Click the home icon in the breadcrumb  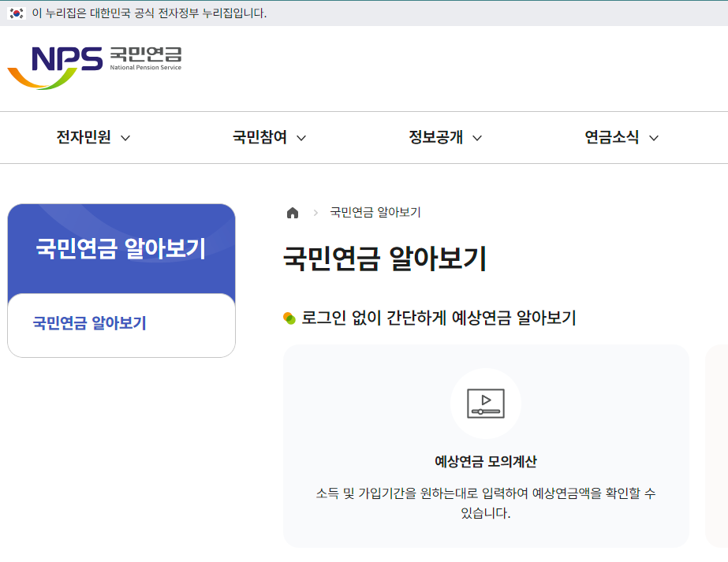293,212
